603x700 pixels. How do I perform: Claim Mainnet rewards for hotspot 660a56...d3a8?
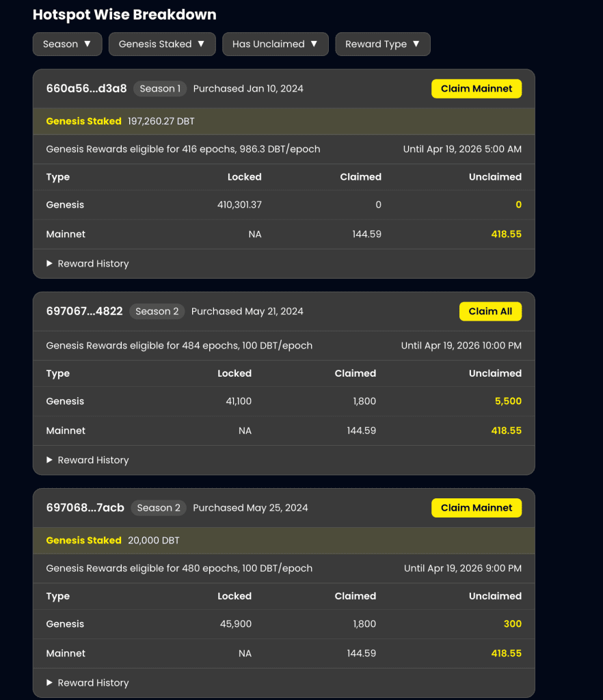(476, 89)
